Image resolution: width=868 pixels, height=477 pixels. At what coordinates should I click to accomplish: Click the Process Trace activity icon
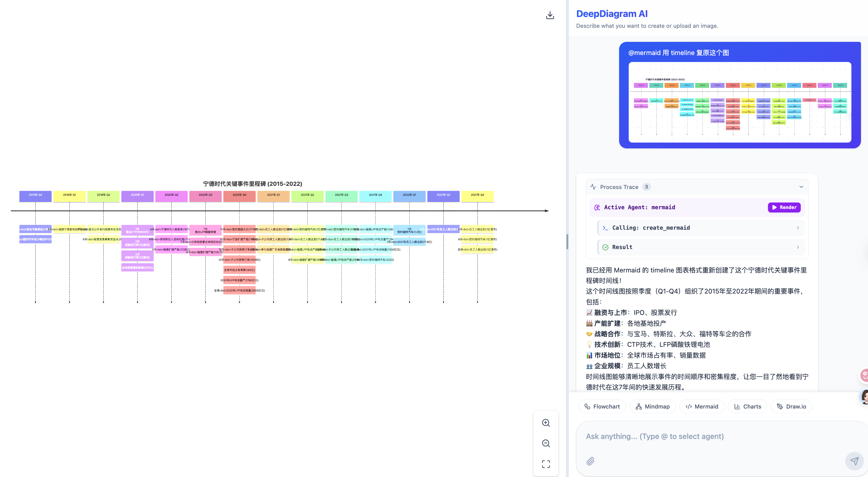point(593,187)
